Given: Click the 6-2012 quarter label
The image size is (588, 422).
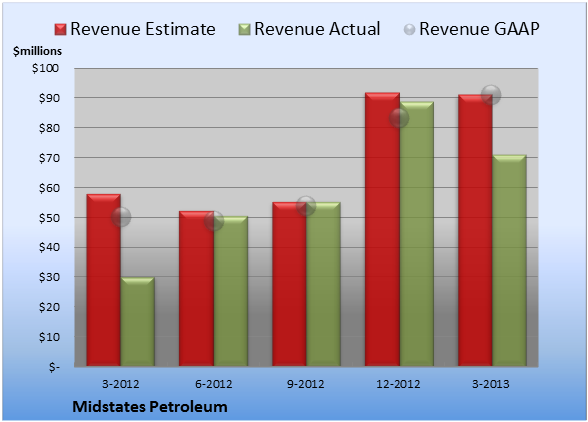Looking at the screenshot, I should pos(213,384).
